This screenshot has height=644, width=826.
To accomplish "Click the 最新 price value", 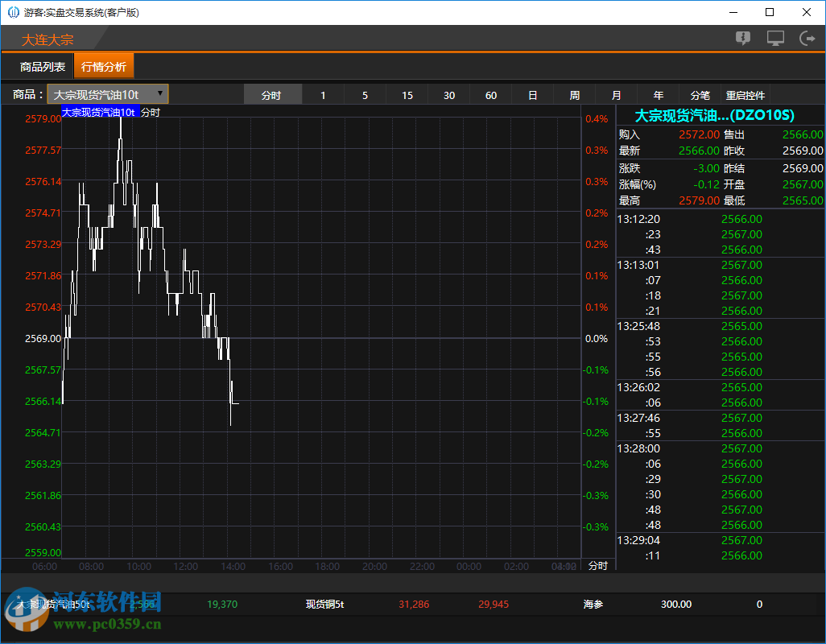I will click(x=699, y=151).
